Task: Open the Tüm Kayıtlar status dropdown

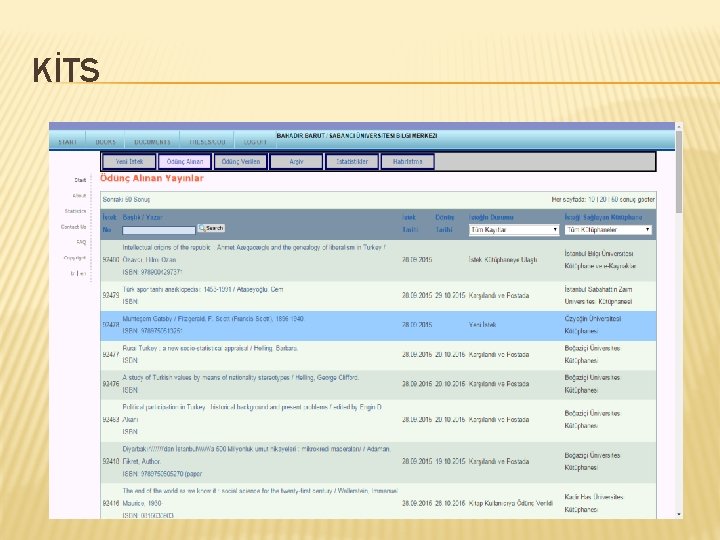Action: (x=514, y=230)
